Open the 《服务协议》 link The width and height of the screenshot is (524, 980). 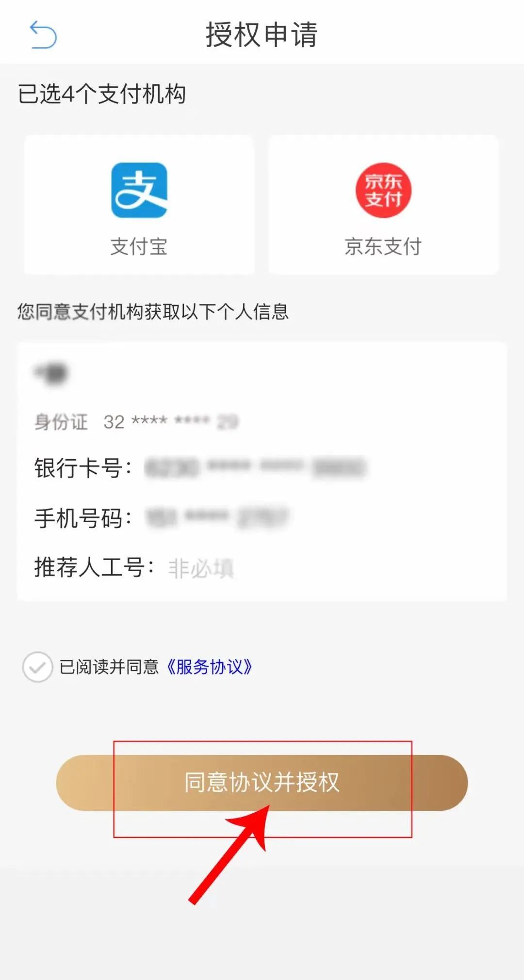click(210, 667)
